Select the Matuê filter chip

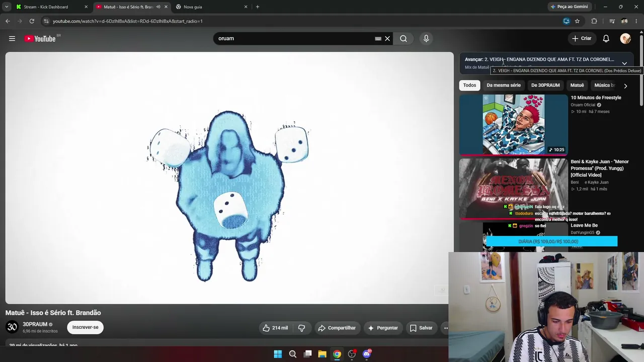click(x=577, y=85)
